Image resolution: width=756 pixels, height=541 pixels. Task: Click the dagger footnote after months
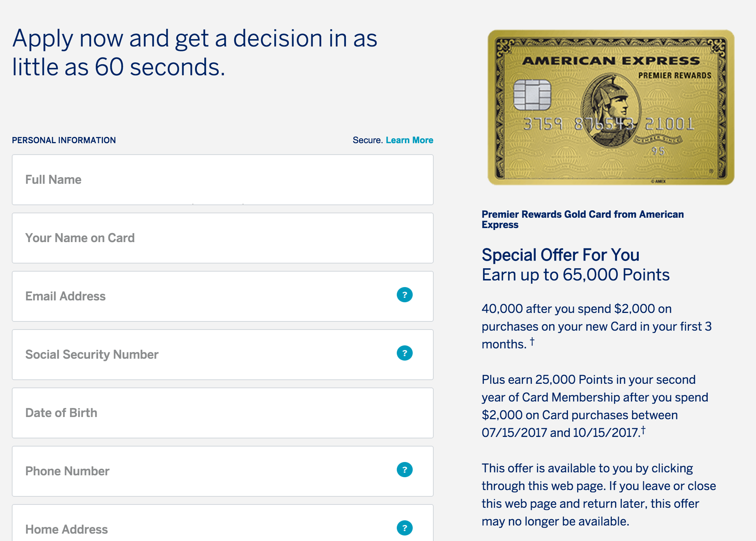point(532,341)
